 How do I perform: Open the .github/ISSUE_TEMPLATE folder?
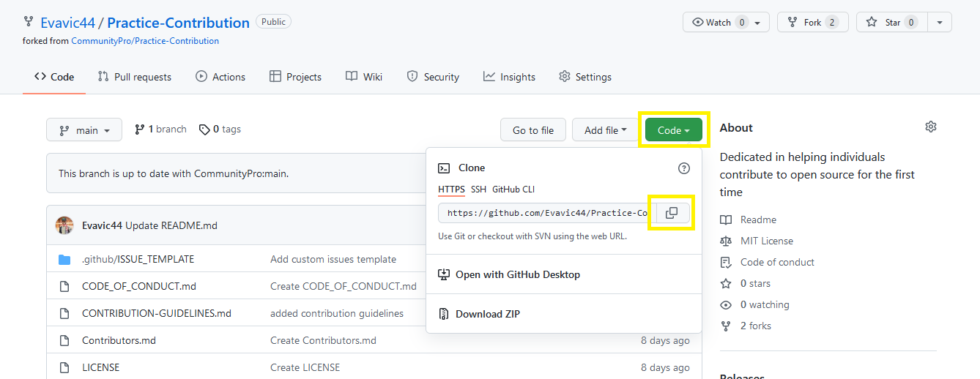tap(138, 259)
